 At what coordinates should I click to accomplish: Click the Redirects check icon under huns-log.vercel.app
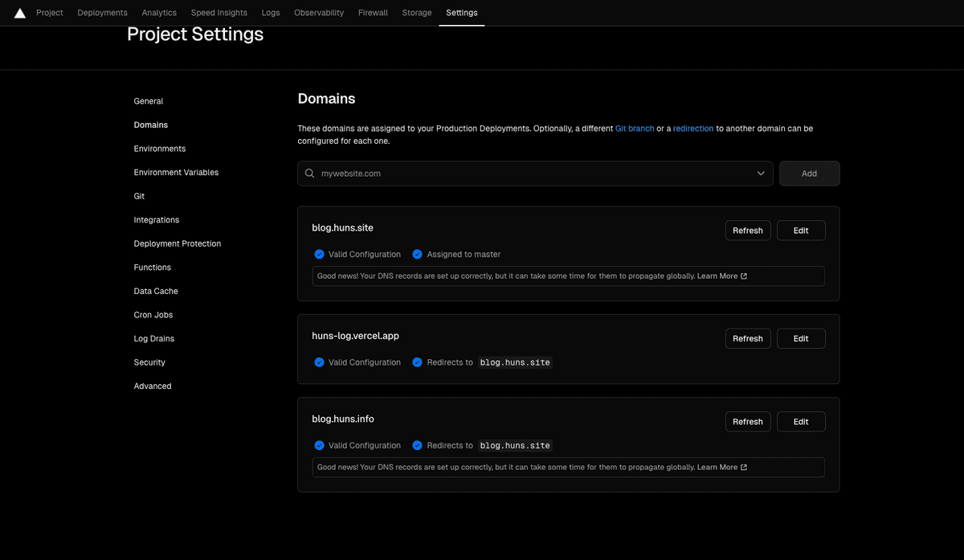[x=417, y=362]
